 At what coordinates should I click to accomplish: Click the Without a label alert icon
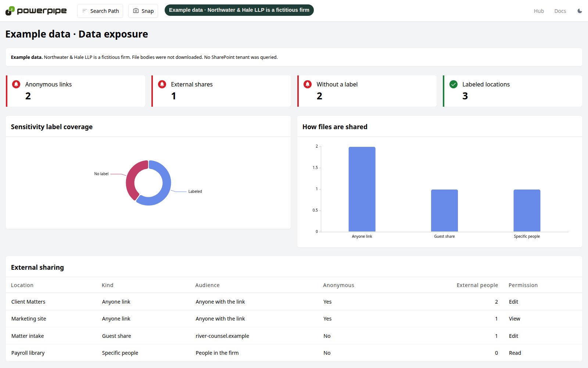[x=308, y=84]
